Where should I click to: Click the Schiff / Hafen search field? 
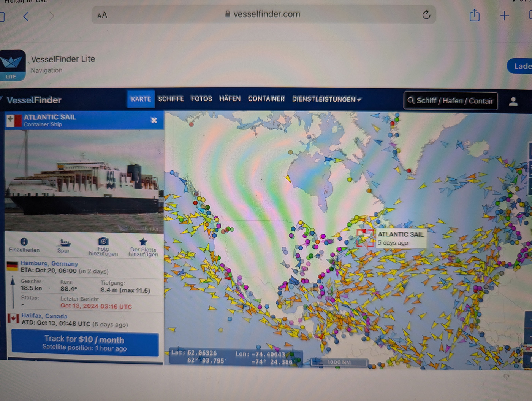coord(451,101)
